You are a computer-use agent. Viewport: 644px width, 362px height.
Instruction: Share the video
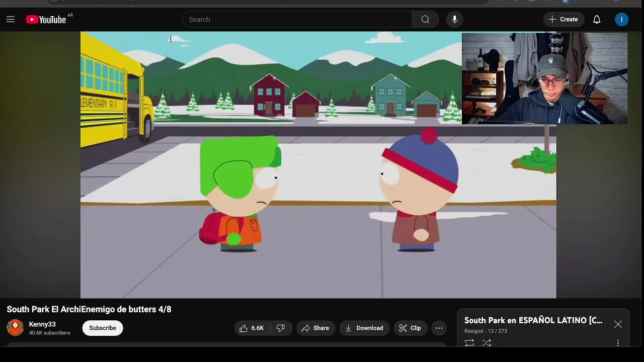pyautogui.click(x=315, y=328)
